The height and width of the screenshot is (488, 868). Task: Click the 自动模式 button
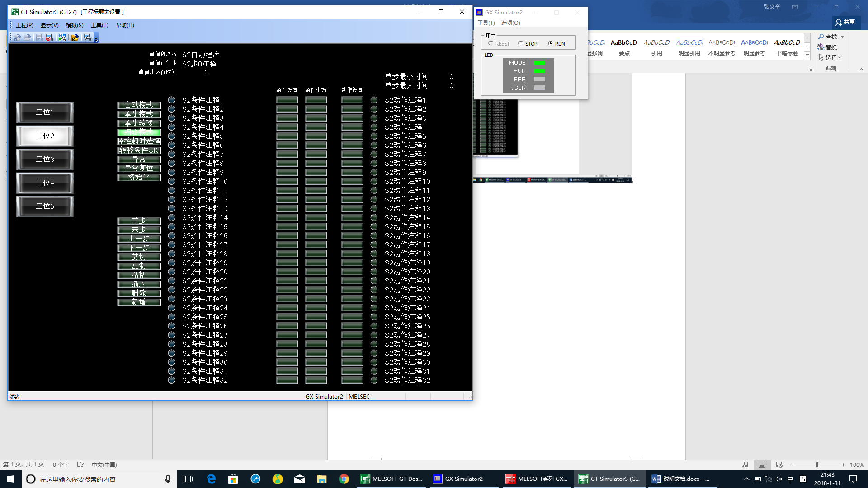[139, 105]
